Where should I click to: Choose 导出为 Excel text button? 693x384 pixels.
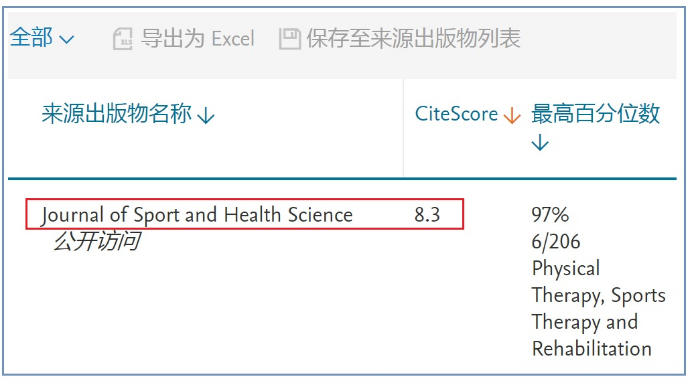coord(198,38)
